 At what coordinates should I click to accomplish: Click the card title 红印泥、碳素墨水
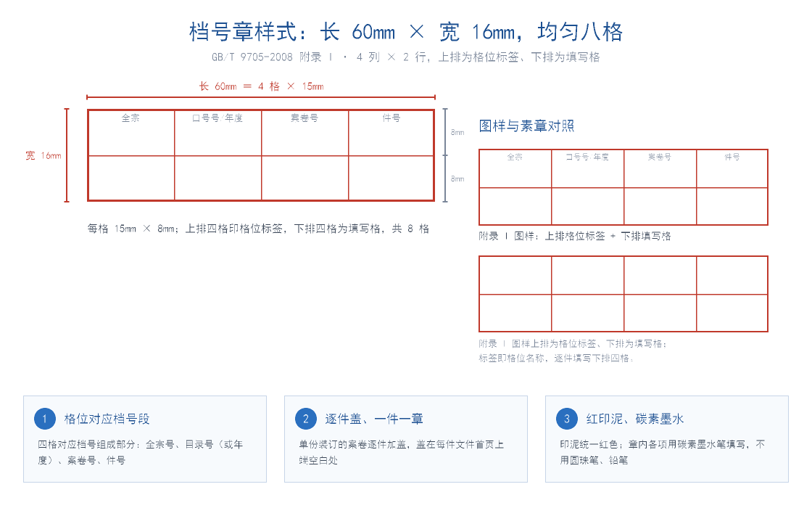(x=635, y=419)
